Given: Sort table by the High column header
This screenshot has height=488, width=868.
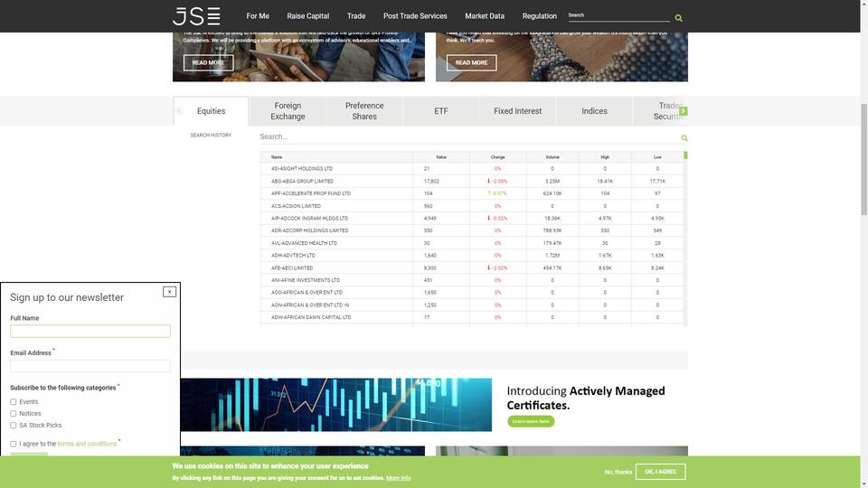Looking at the screenshot, I should tap(605, 157).
